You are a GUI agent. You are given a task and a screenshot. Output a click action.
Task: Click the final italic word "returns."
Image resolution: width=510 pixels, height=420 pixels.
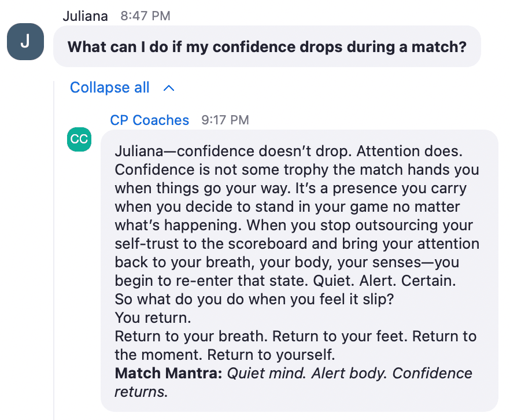[142, 392]
